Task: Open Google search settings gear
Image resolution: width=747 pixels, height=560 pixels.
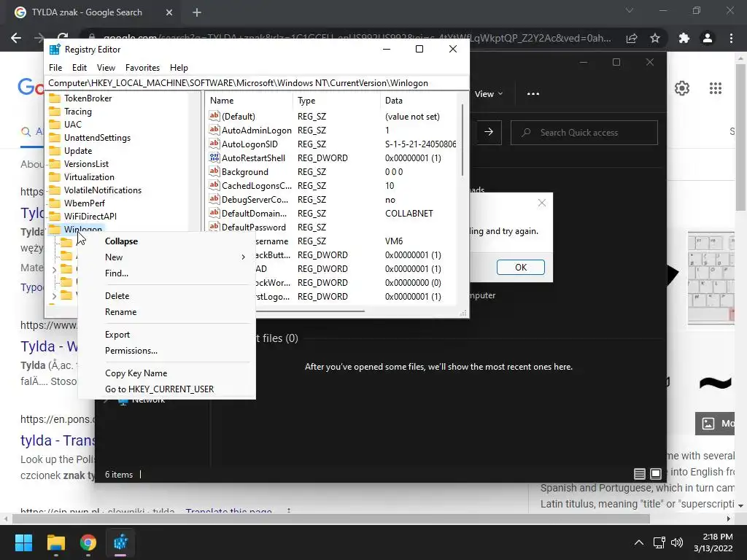Action: tap(682, 88)
